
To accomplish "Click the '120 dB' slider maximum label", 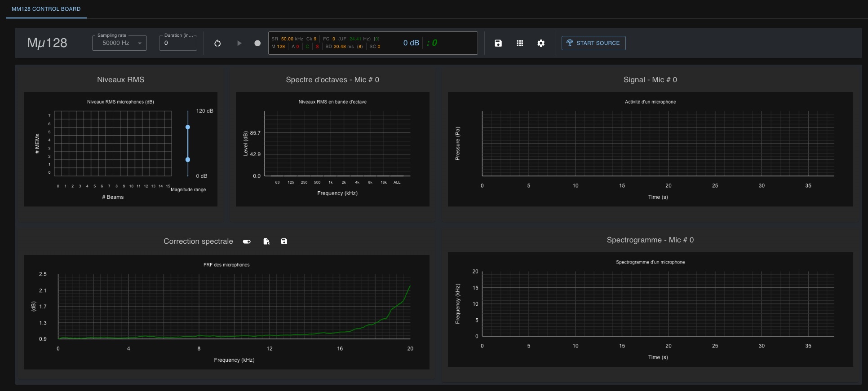I will (x=204, y=111).
